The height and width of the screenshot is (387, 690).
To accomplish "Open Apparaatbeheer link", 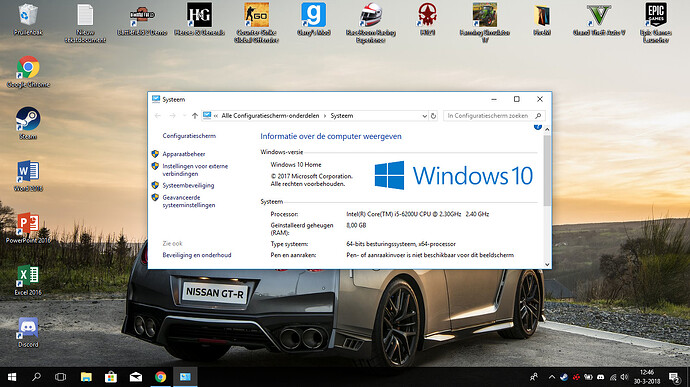I will [184, 154].
